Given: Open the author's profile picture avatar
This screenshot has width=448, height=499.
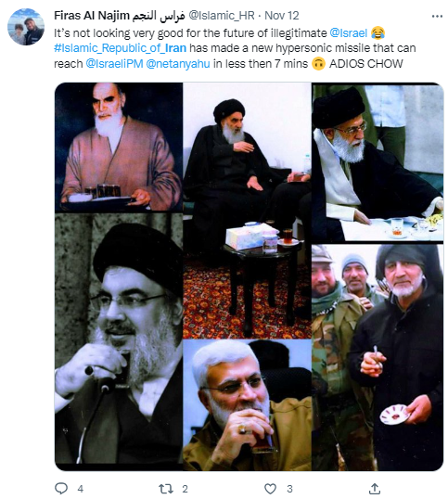Looking at the screenshot, I should pos(26,27).
